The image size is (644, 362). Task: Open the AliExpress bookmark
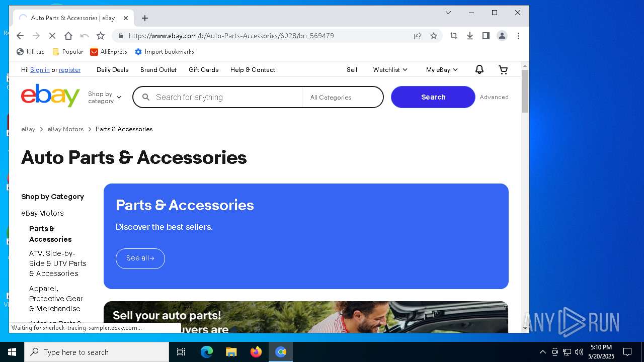point(109,52)
